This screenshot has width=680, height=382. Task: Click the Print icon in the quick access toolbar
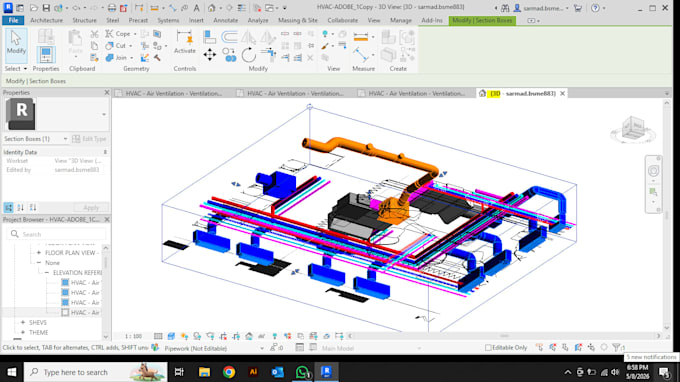click(111, 8)
